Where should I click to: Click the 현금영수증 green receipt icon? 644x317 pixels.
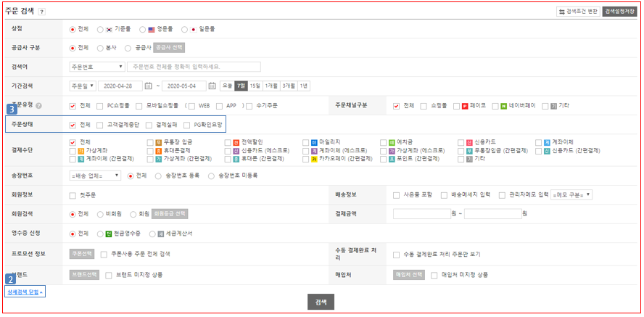109,234
